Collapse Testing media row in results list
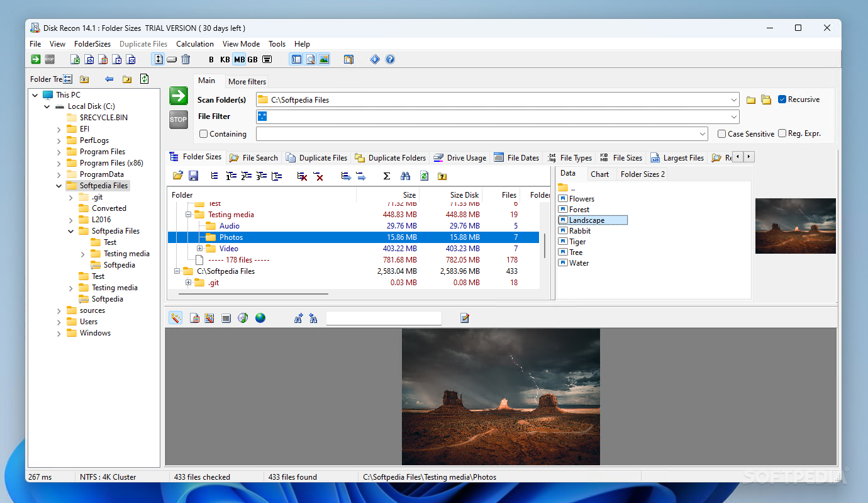868x503 pixels. pyautogui.click(x=188, y=215)
